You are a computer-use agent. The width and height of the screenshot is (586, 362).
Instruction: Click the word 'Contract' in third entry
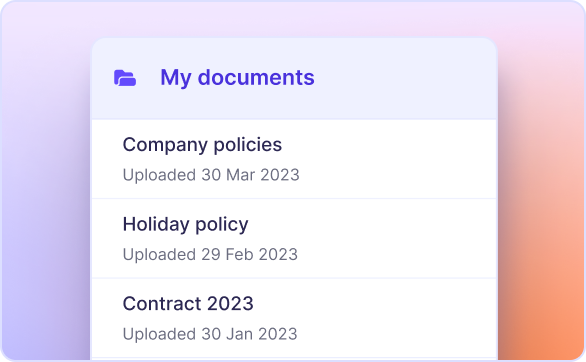point(162,303)
